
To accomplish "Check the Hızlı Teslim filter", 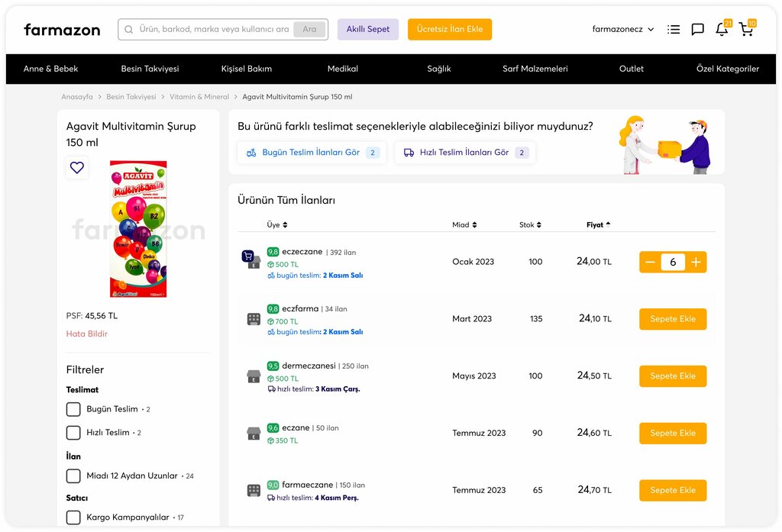I will pos(73,433).
